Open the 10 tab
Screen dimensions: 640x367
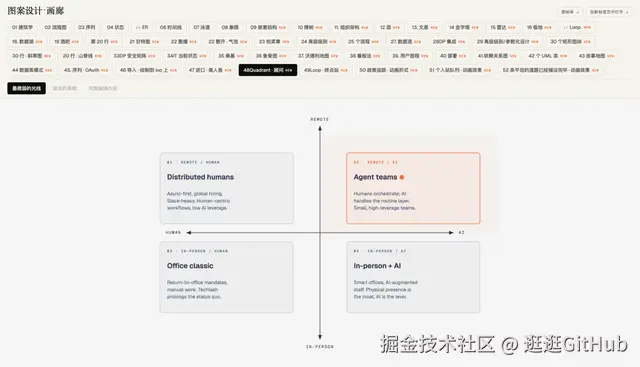click(310, 27)
